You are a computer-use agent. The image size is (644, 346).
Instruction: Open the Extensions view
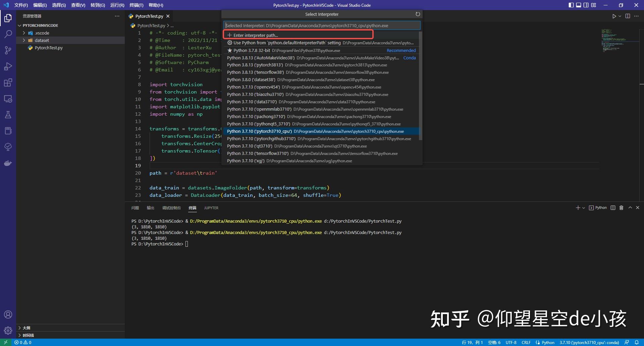[8, 82]
